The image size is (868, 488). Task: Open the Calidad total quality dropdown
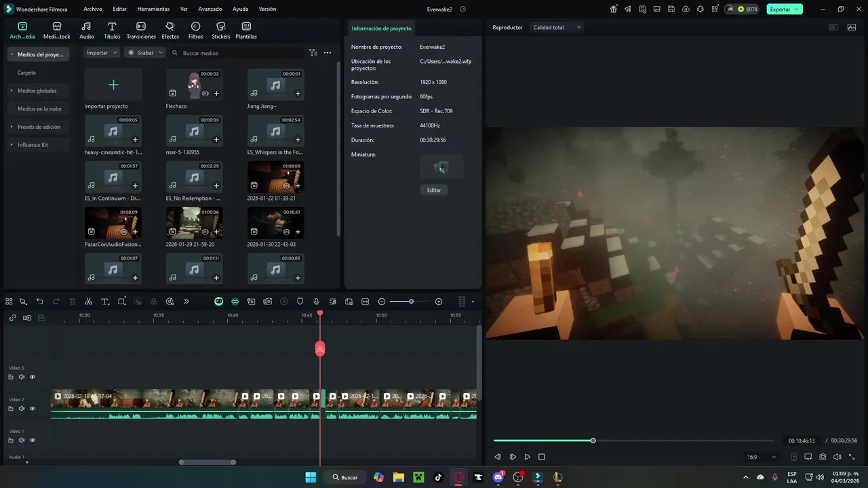pos(557,27)
